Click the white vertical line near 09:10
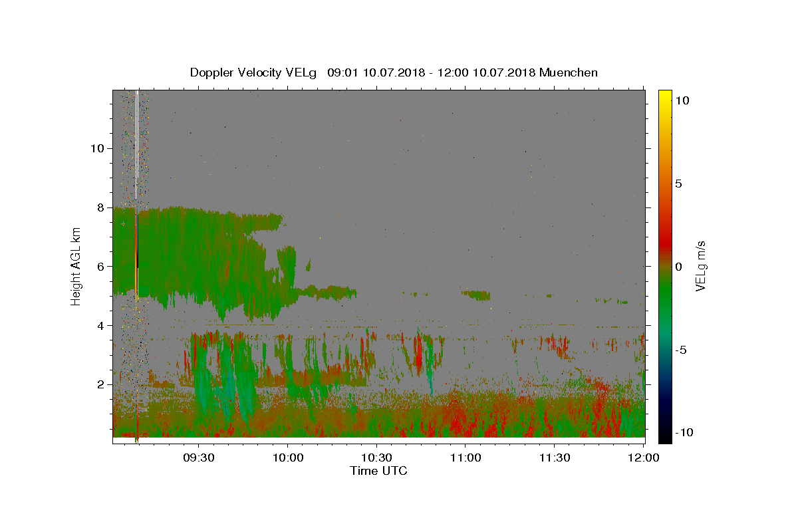The width and height of the screenshot is (798, 532). pyautogui.click(x=136, y=144)
